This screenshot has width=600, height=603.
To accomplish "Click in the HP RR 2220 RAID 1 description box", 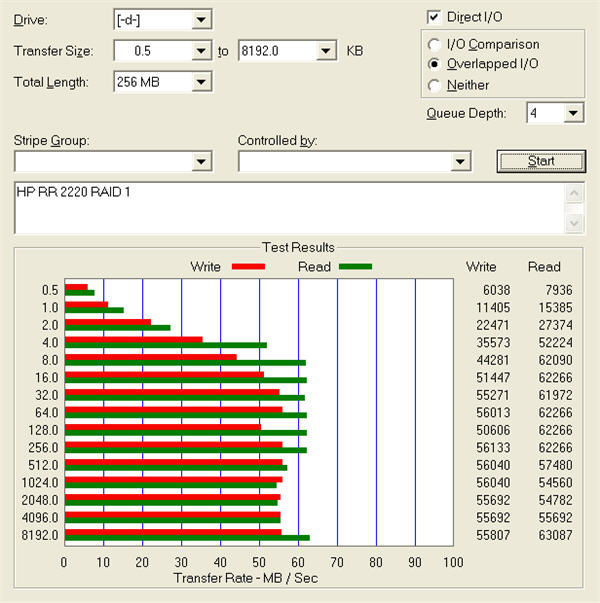I will (x=290, y=208).
